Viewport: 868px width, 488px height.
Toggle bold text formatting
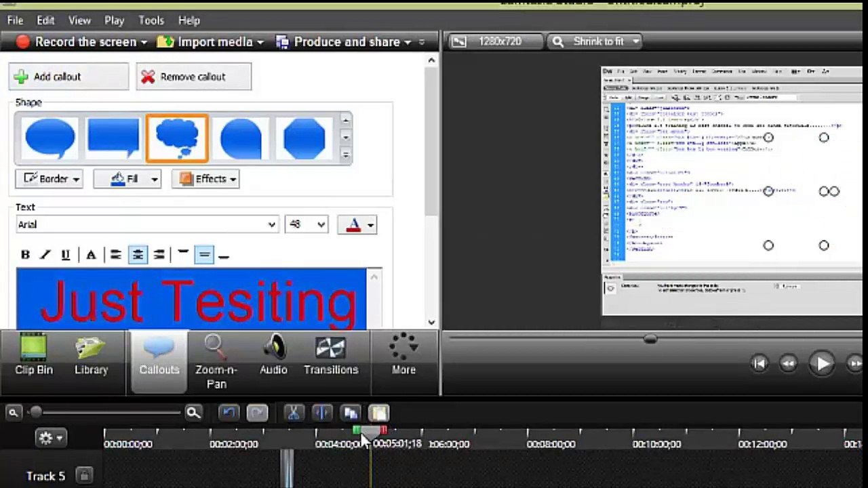[x=25, y=254]
